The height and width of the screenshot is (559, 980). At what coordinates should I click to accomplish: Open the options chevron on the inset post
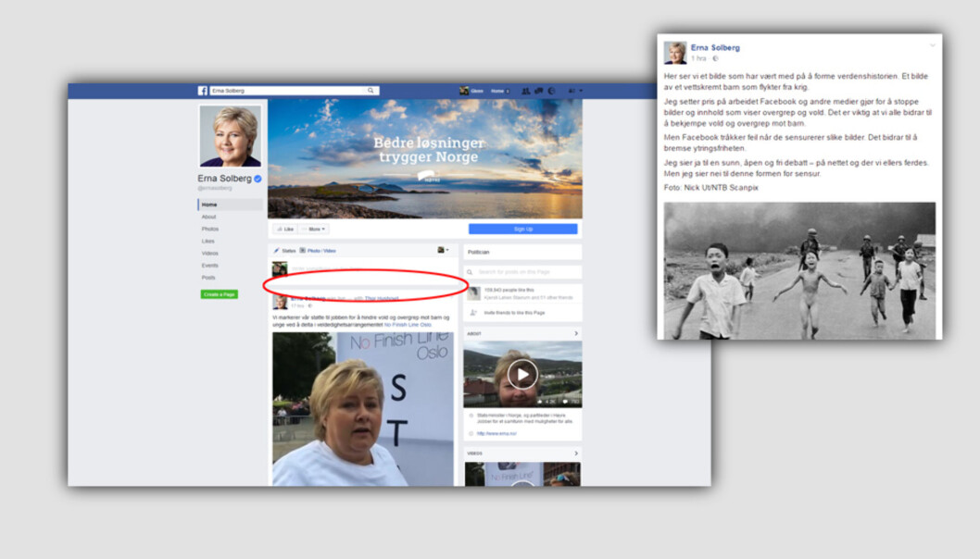tap(932, 45)
